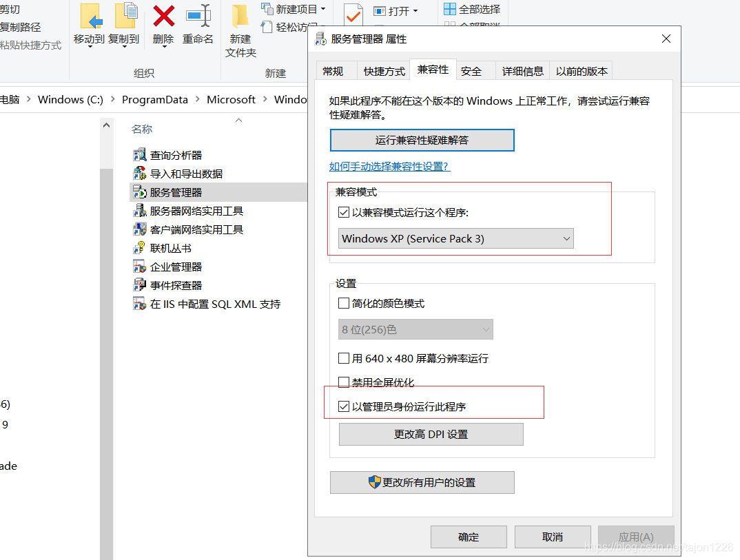Close the 服务管理器 属性 dialog
This screenshot has width=740, height=560.
click(666, 39)
